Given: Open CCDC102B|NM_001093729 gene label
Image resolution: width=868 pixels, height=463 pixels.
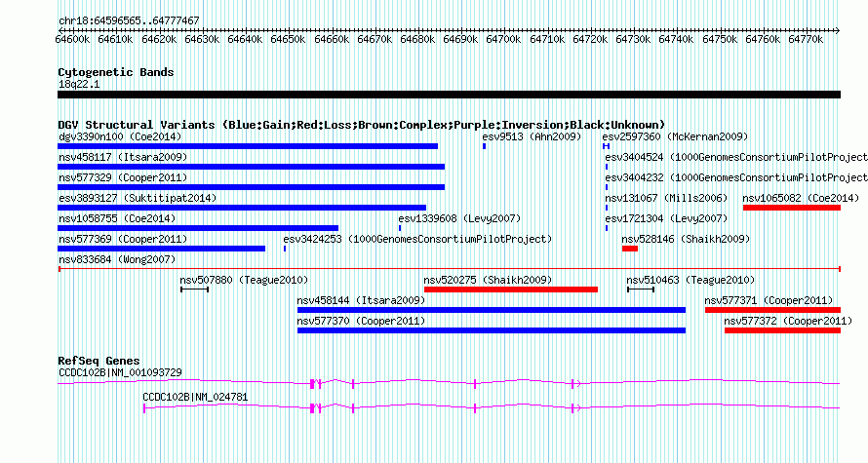Looking at the screenshot, I should click(x=120, y=372).
